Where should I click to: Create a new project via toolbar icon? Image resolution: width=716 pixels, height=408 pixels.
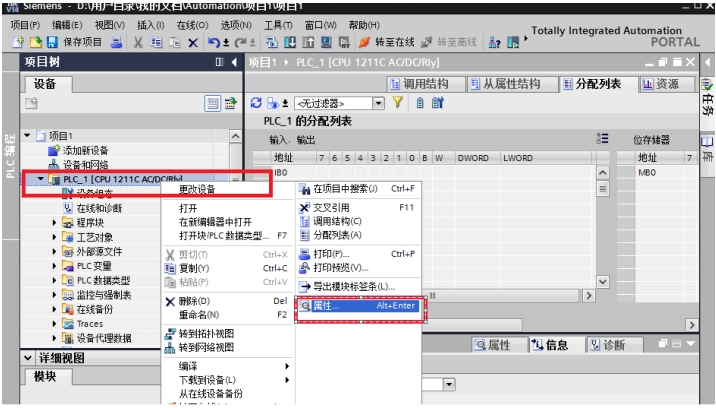18,42
